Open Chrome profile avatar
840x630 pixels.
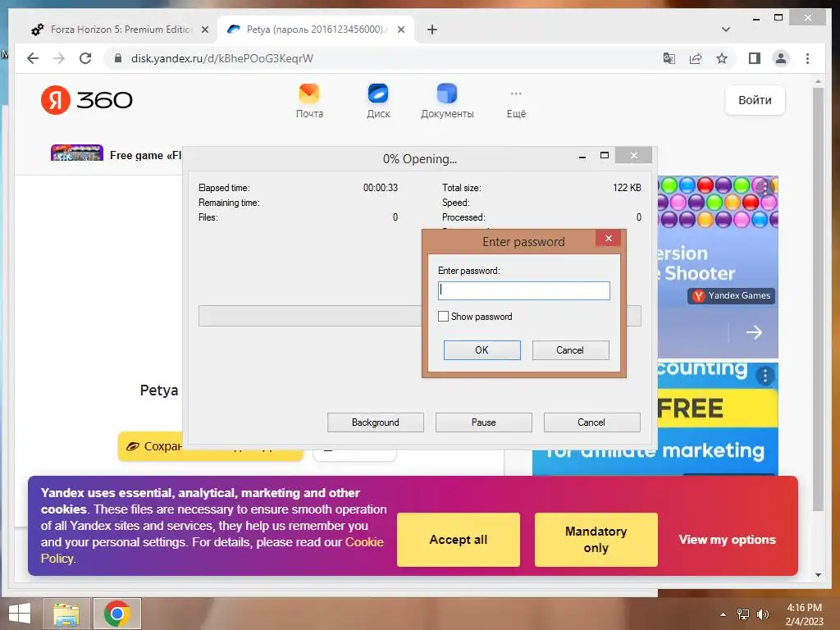coord(781,58)
